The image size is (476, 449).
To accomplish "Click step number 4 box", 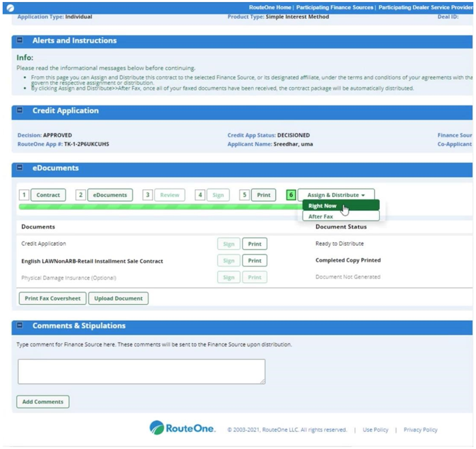I will pos(200,195).
